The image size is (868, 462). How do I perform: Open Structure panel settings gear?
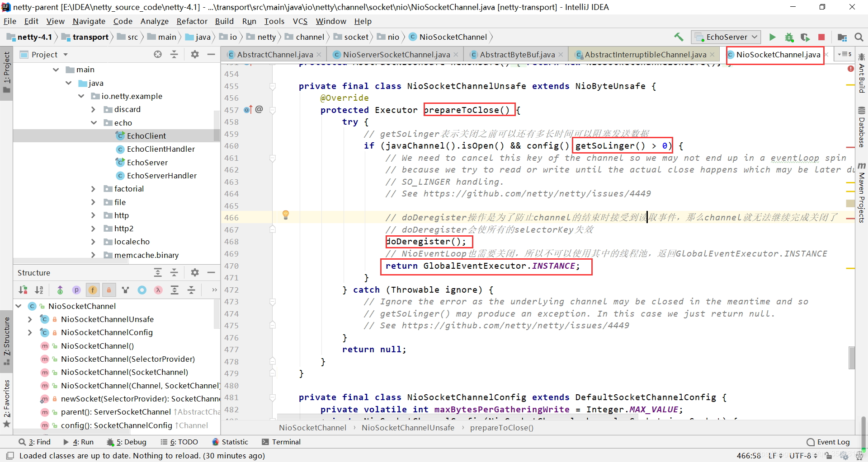point(195,272)
